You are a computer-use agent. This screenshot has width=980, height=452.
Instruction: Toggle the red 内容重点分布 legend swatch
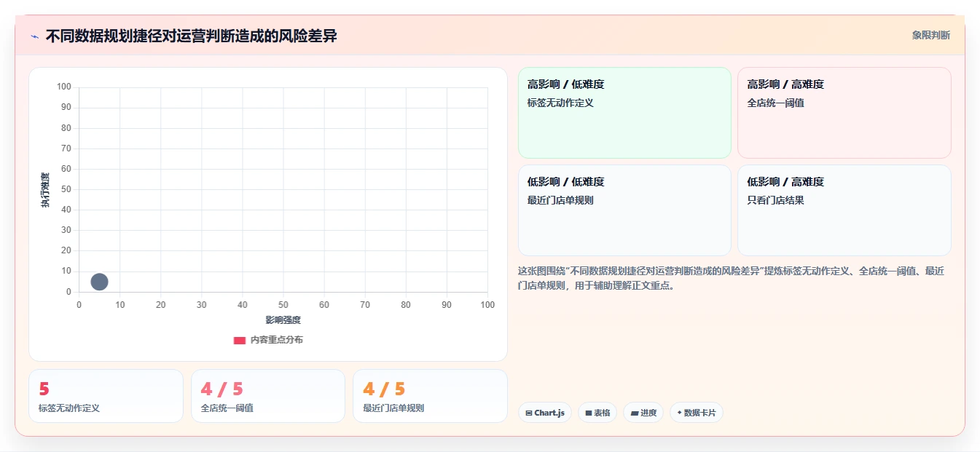239,340
